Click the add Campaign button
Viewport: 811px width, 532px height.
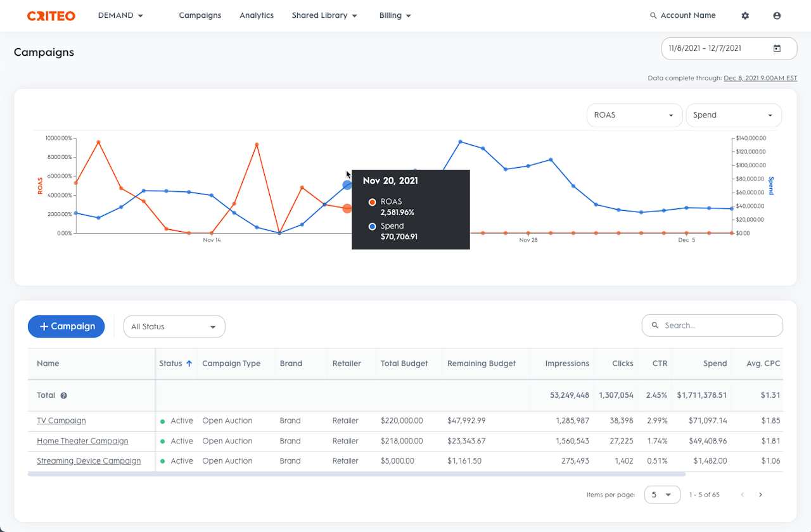click(66, 326)
